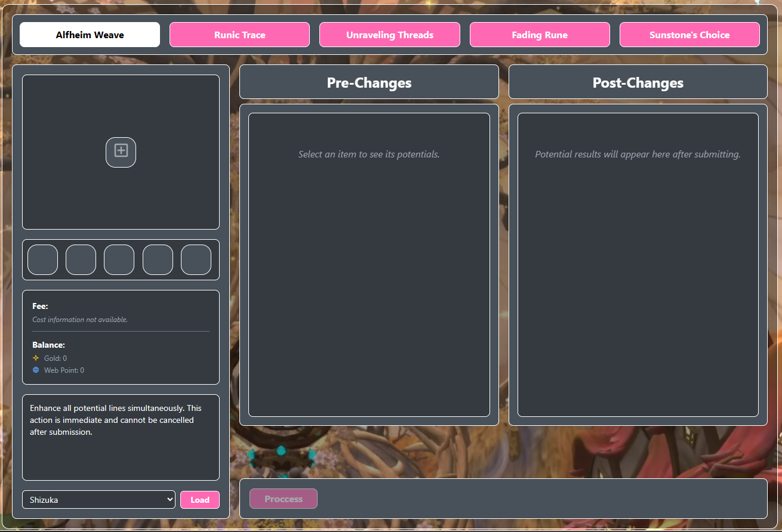Viewport: 782px width, 532px height.
Task: Click the Gold star icon in Balance
Action: pyautogui.click(x=36, y=358)
